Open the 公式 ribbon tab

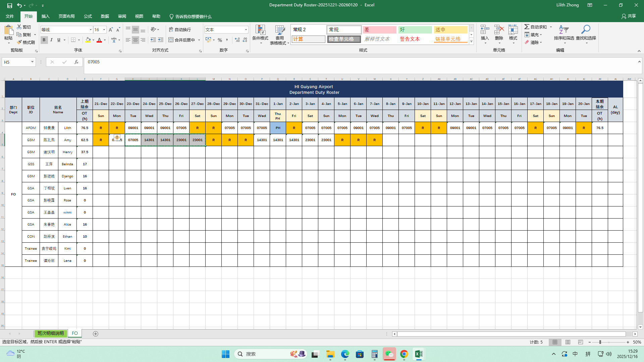pos(88,16)
